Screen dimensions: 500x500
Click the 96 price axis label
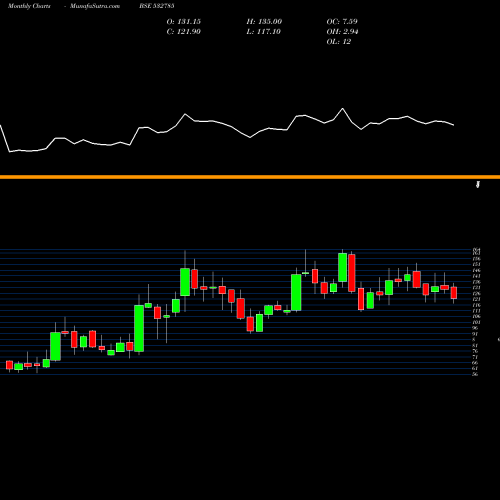[475, 328]
